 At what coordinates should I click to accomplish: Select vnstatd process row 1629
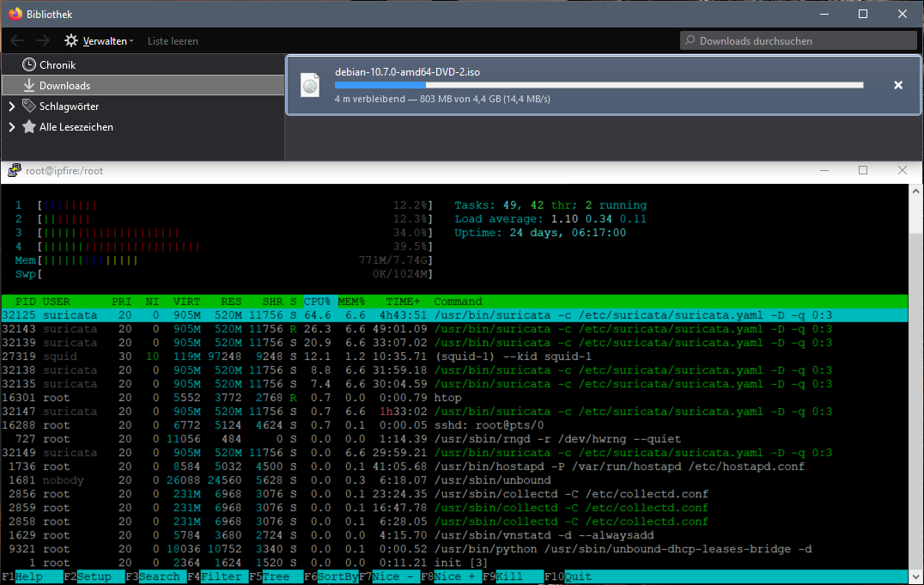click(454, 535)
